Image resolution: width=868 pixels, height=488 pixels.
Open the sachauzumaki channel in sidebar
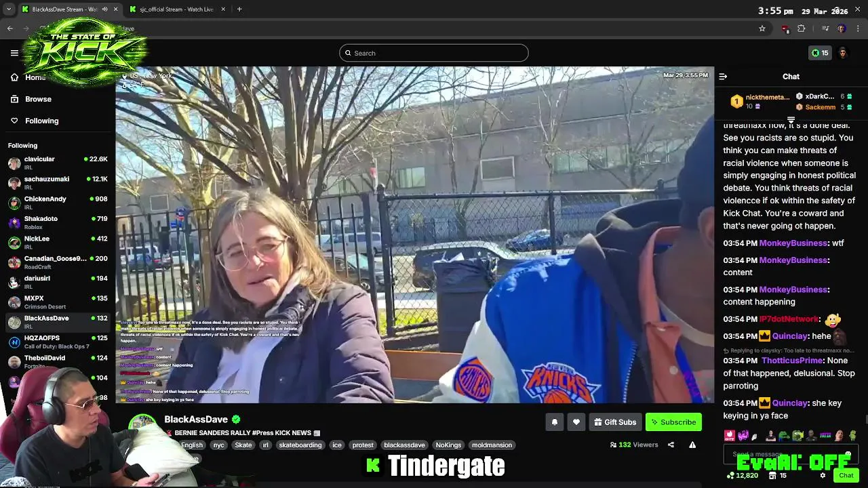tap(58, 183)
